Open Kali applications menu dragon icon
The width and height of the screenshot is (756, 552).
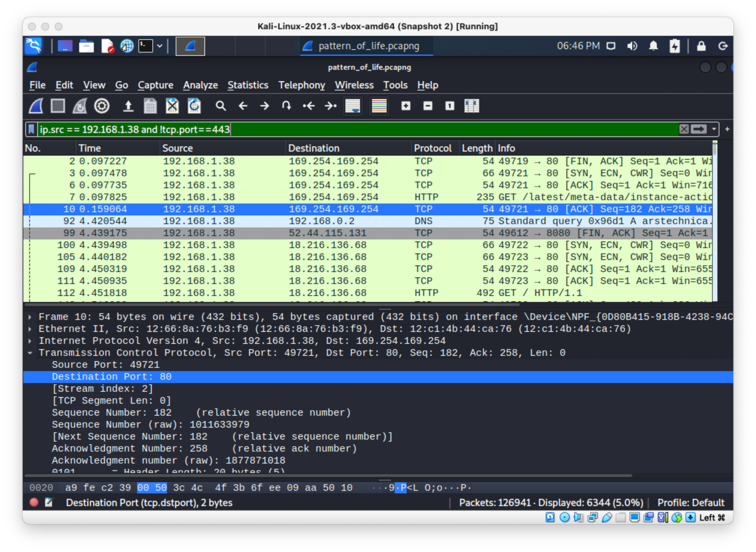click(34, 46)
